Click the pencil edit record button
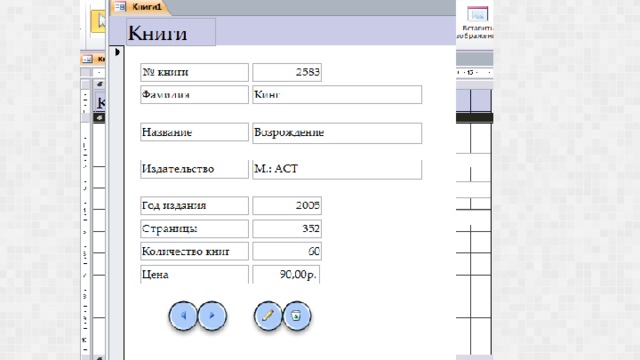Screen dimensions: 640x360 pyautogui.click(x=268, y=316)
